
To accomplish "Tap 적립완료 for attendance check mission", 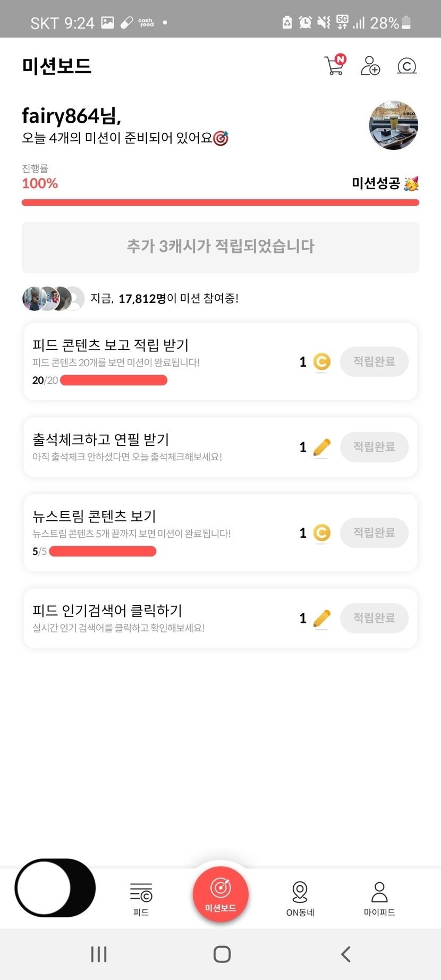I will [374, 447].
